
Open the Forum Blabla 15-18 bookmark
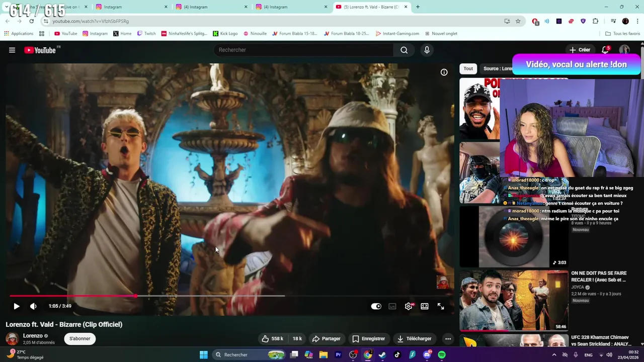(x=295, y=34)
